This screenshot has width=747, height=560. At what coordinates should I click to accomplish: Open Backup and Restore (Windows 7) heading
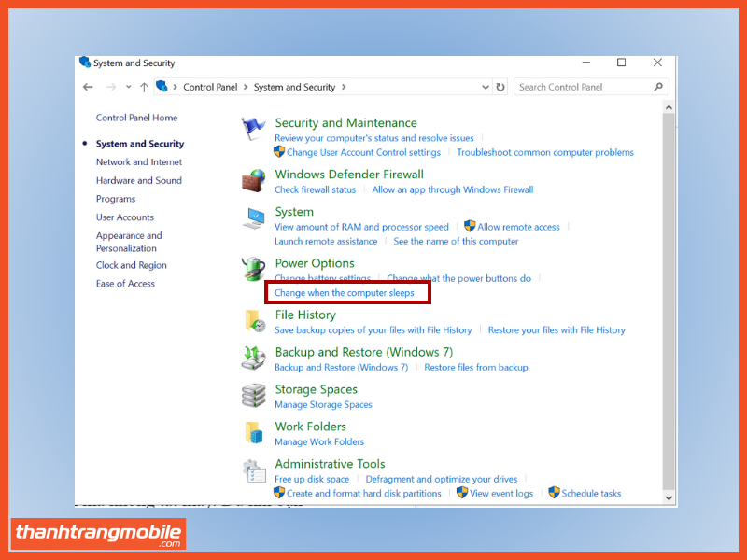[364, 352]
